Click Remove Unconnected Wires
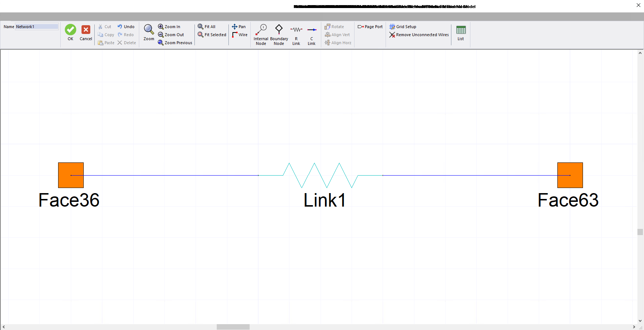The image size is (644, 330). [x=419, y=35]
